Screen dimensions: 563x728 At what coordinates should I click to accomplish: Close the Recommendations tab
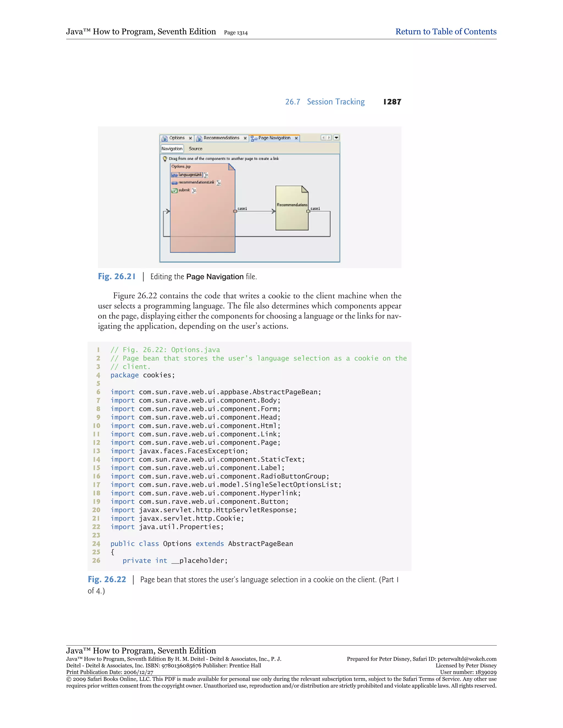(x=245, y=138)
